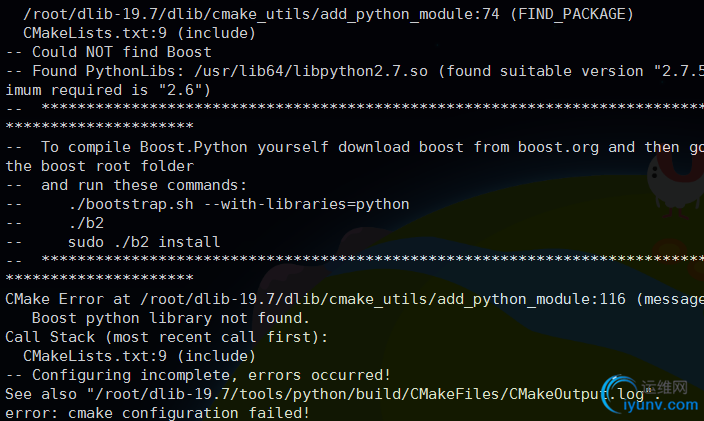Click 'Boost python library not found.'

[171, 318]
